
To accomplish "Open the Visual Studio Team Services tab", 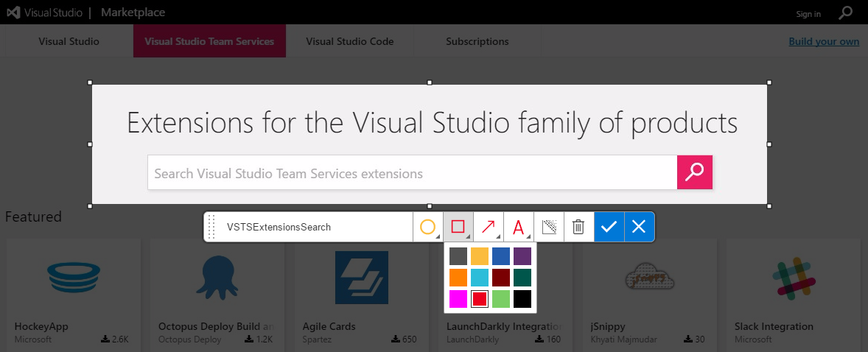I will 209,41.
